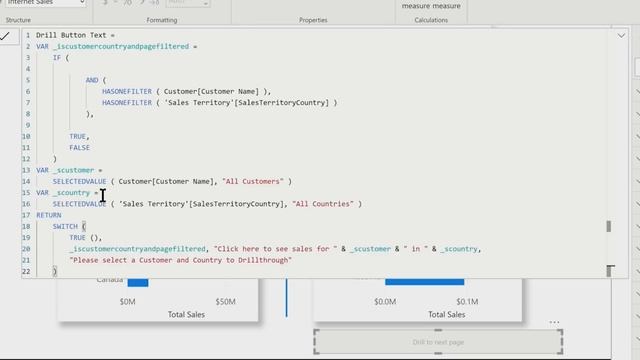Click the $0M axis label in the left chart
This screenshot has width=640, height=360.
click(x=127, y=302)
